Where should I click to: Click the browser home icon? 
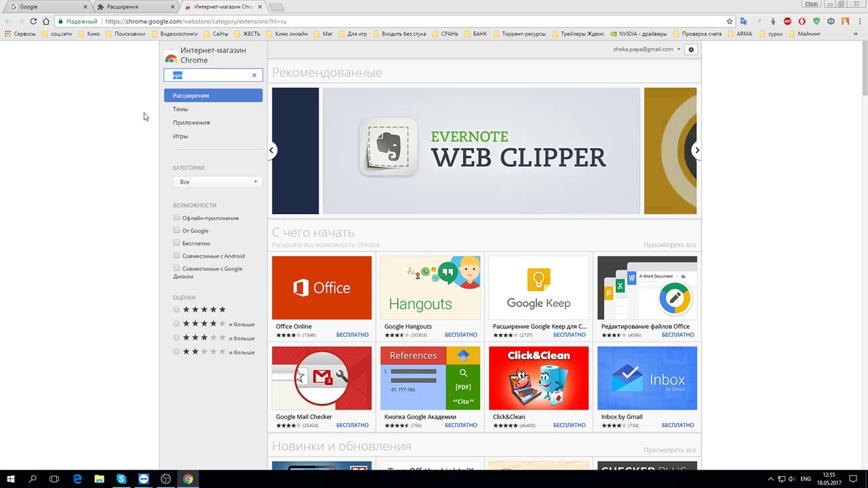(x=46, y=21)
